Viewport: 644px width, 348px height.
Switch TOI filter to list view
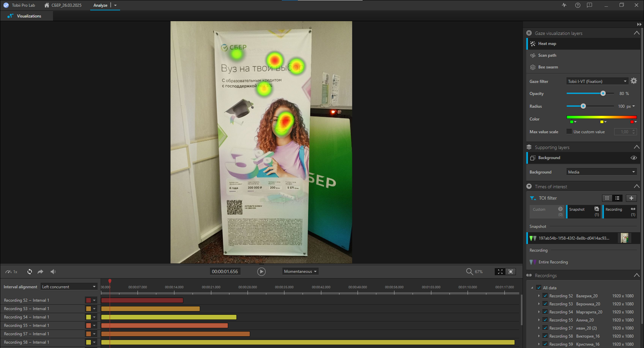(617, 198)
